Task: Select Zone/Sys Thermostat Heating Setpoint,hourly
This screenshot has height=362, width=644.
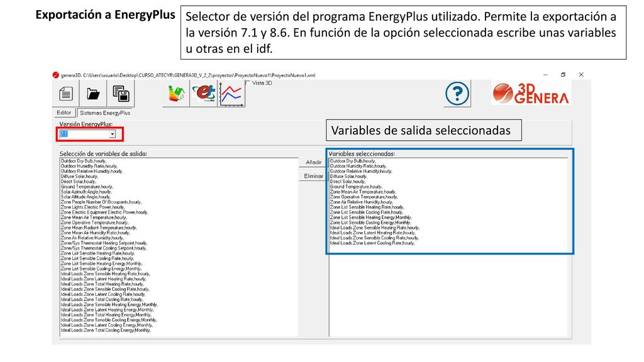Action: tap(104, 243)
